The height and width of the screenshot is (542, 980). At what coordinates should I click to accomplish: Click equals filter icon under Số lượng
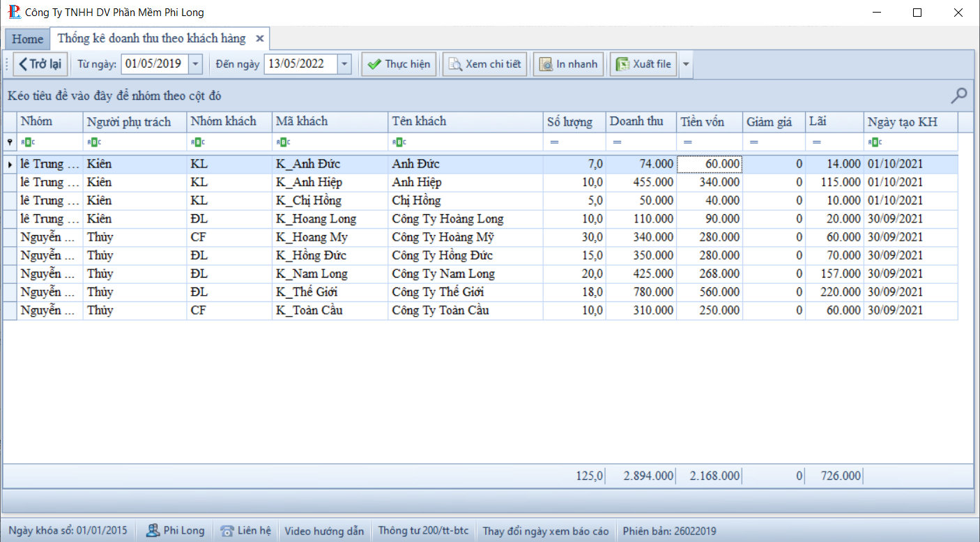(555, 142)
